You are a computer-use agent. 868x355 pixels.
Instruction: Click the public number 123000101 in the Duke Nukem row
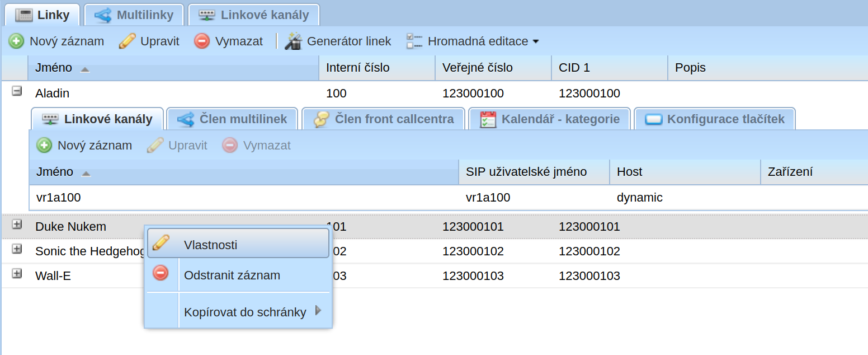tap(473, 227)
